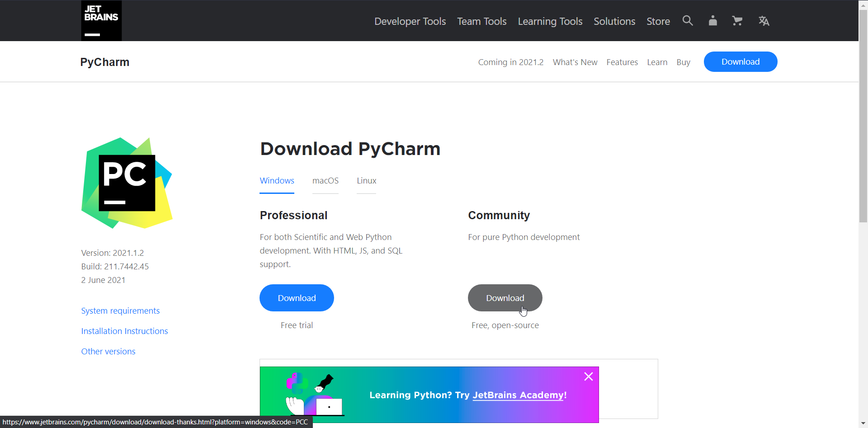The image size is (868, 428).
Task: Open the What's New page
Action: click(x=575, y=62)
